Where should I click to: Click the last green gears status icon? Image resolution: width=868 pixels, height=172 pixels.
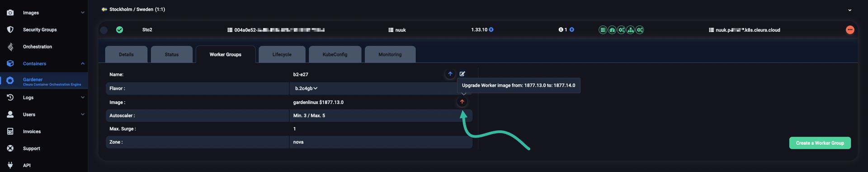pos(640,30)
